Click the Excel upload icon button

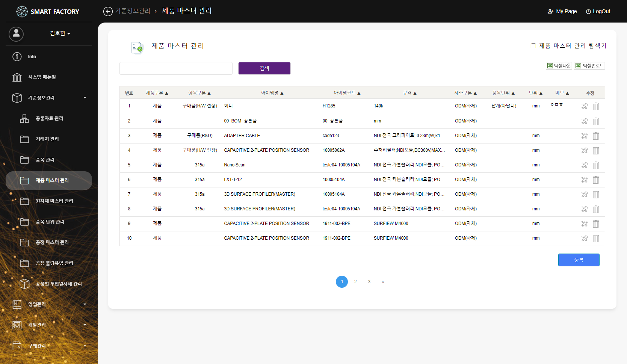pos(589,66)
